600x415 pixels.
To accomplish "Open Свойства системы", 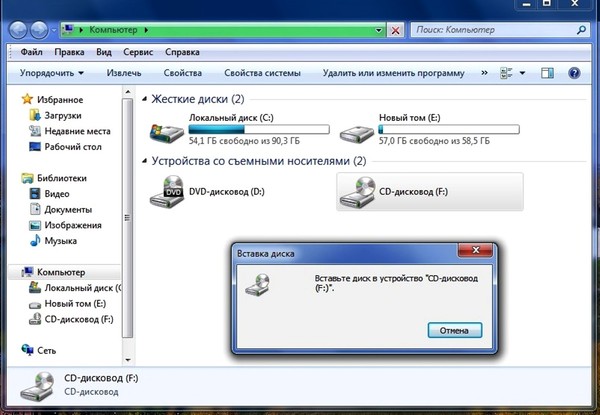I will point(262,73).
